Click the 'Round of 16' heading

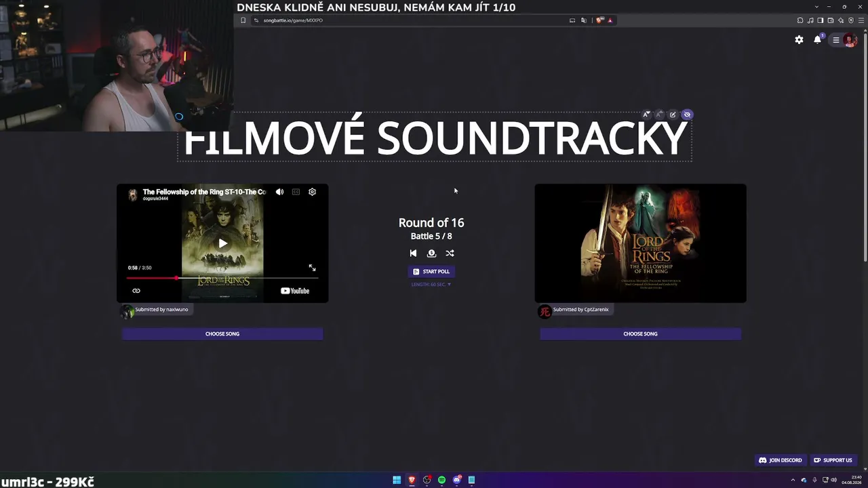point(431,222)
